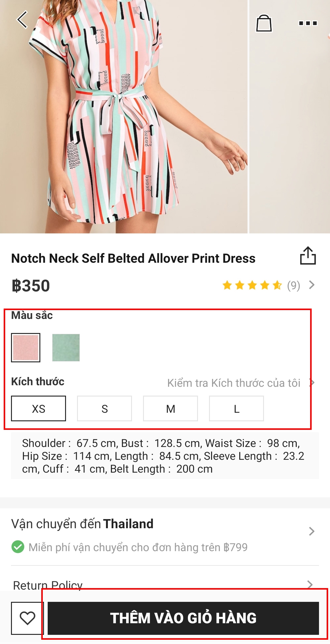The width and height of the screenshot is (330, 644).
Task: Choose size L option
Action: click(x=237, y=408)
